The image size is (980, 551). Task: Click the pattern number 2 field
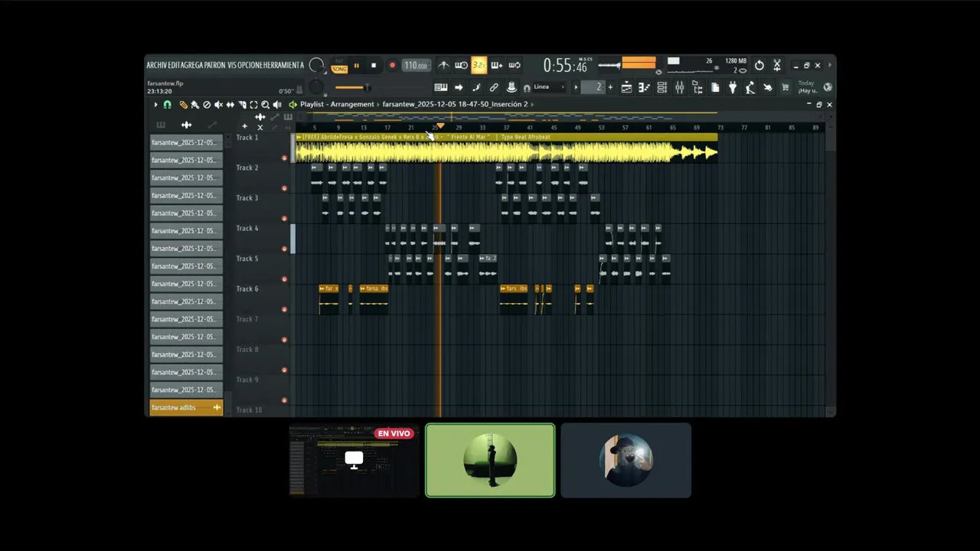pyautogui.click(x=593, y=87)
